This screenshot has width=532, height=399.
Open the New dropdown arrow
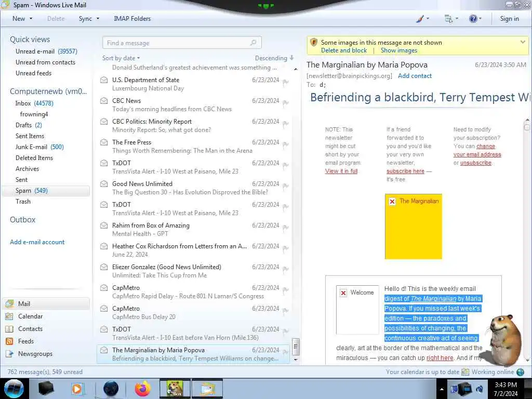(x=31, y=19)
